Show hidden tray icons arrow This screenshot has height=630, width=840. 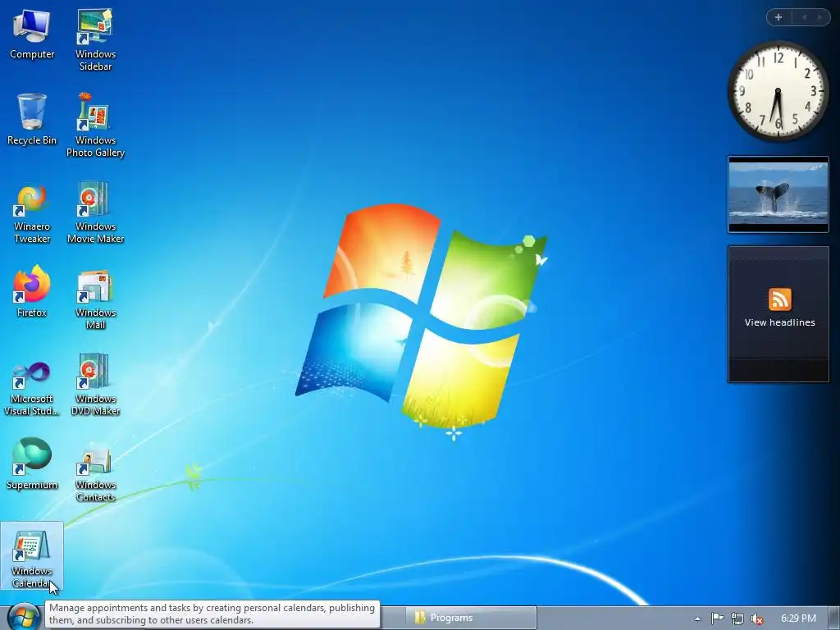pyautogui.click(x=697, y=619)
